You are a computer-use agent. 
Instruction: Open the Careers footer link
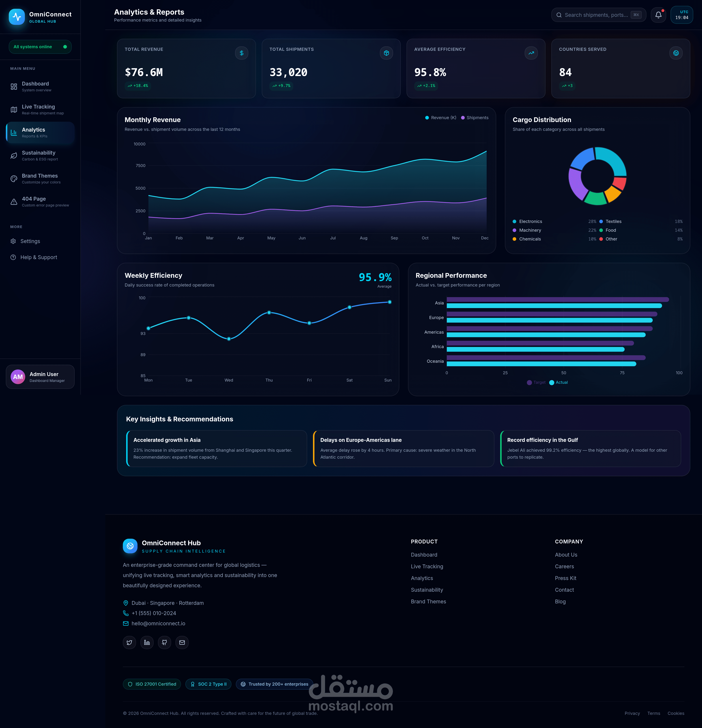click(564, 566)
